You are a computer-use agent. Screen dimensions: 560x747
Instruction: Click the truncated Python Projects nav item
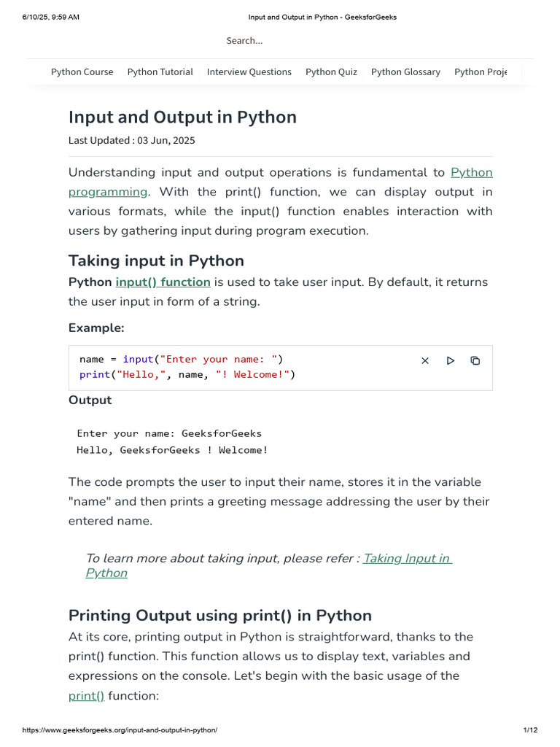pyautogui.click(x=480, y=72)
